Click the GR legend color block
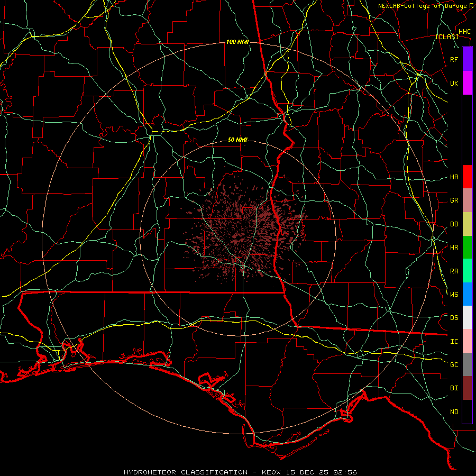This screenshot has height=476, width=476. pos(467,200)
